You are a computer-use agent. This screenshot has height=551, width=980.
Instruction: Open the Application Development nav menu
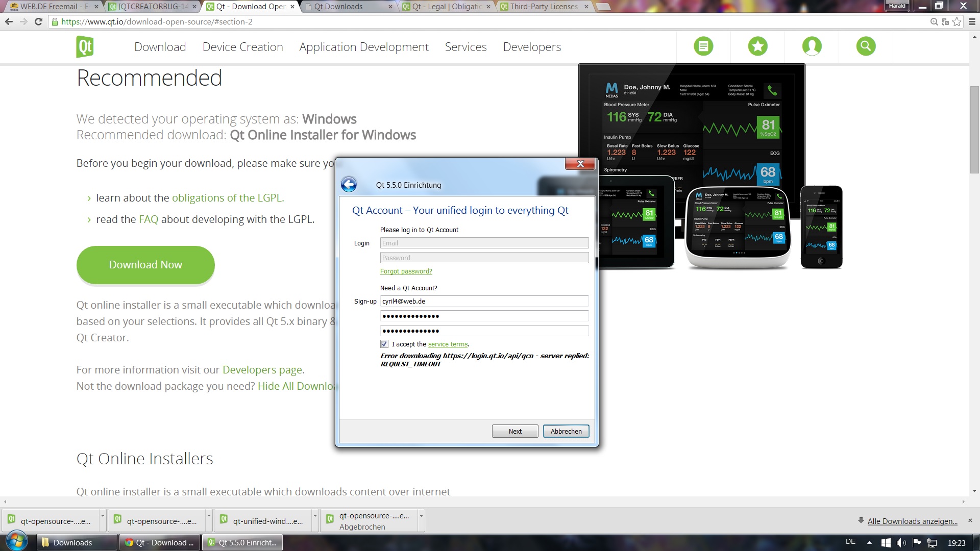point(364,47)
